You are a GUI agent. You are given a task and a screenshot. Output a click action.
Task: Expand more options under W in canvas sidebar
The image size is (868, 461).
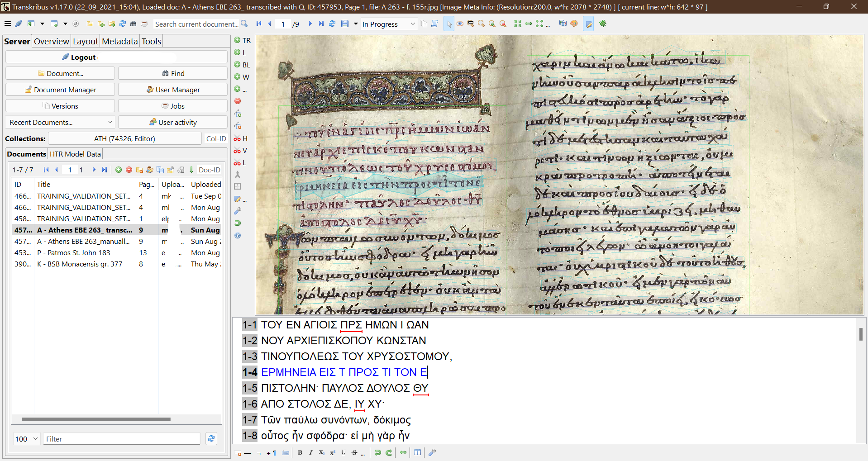(x=240, y=89)
